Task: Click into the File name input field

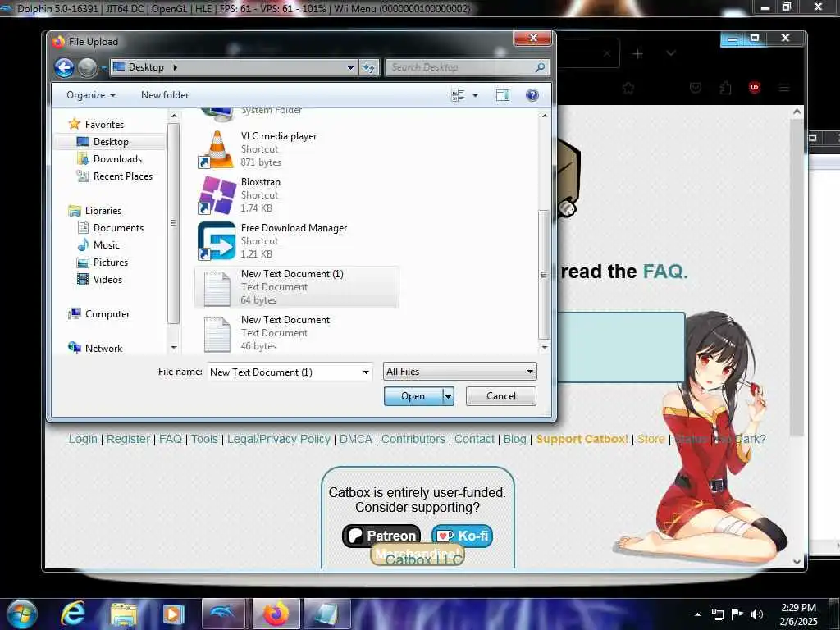Action: point(285,372)
